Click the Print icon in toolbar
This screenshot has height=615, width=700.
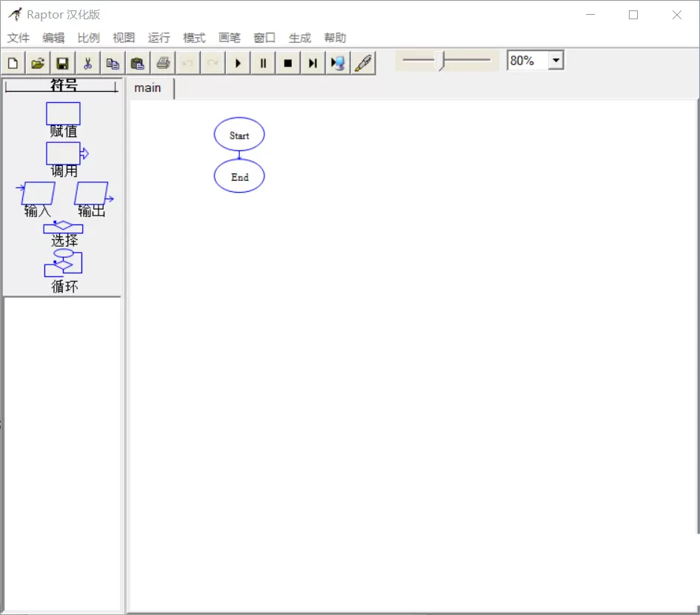click(163, 63)
